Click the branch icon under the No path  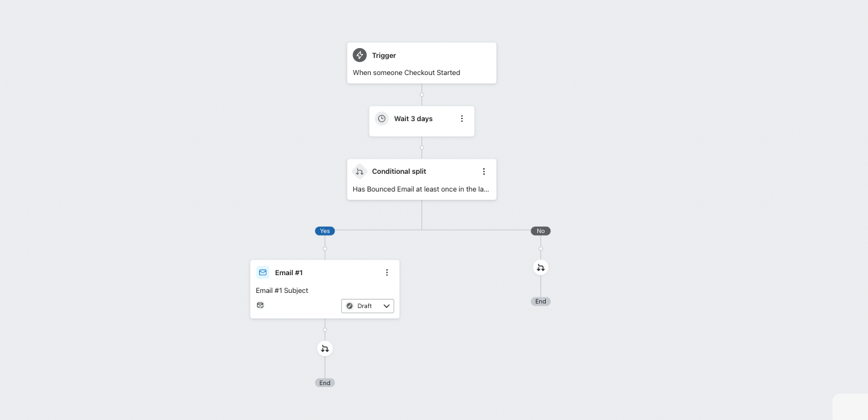tap(541, 267)
